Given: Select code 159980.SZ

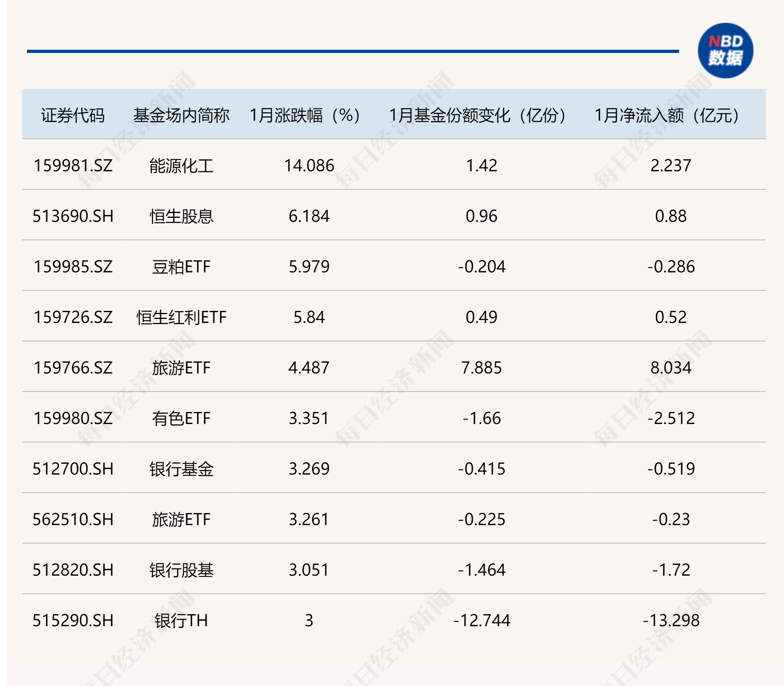Looking at the screenshot, I should (x=73, y=418).
